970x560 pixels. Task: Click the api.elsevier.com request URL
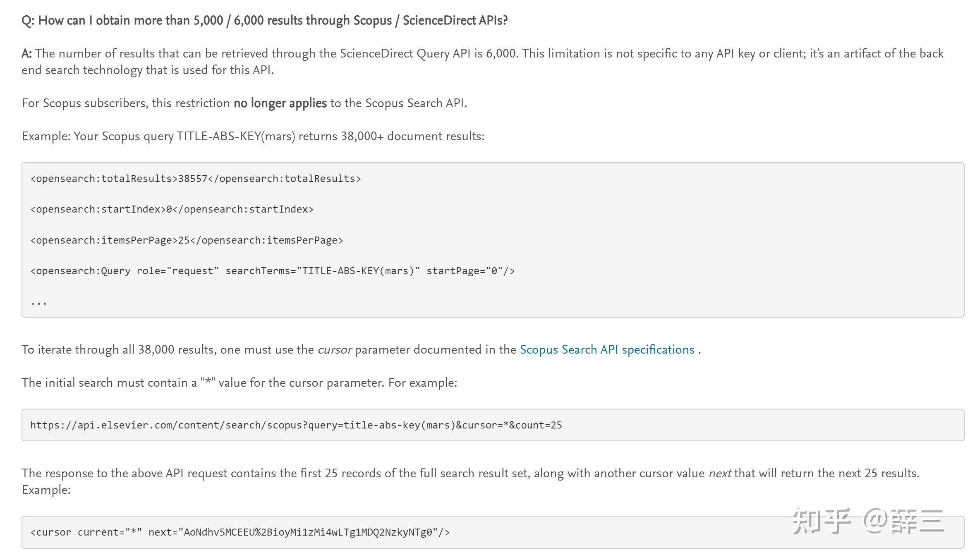pos(296,425)
